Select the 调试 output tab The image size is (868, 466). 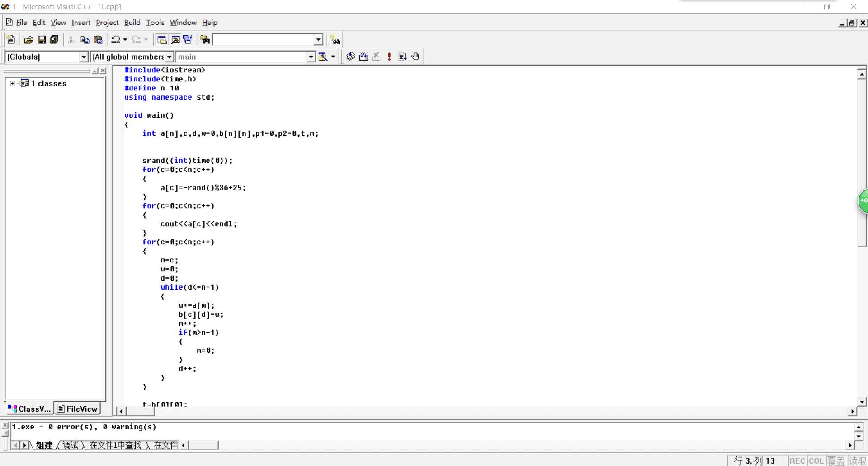71,445
